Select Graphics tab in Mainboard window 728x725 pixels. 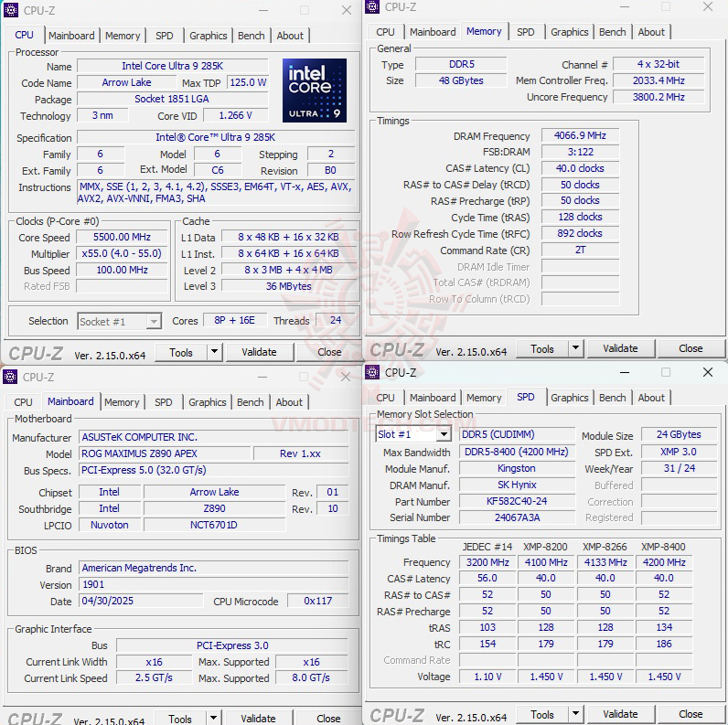(207, 402)
